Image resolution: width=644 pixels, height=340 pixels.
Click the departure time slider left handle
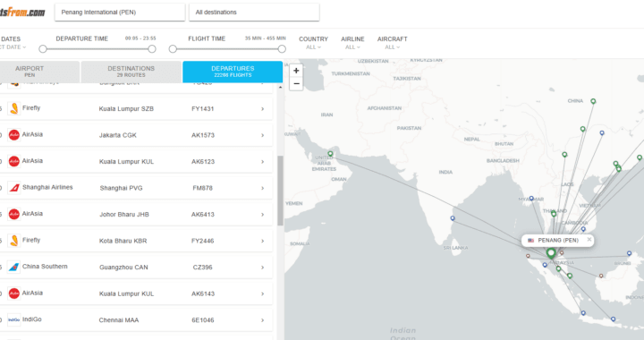tap(43, 49)
